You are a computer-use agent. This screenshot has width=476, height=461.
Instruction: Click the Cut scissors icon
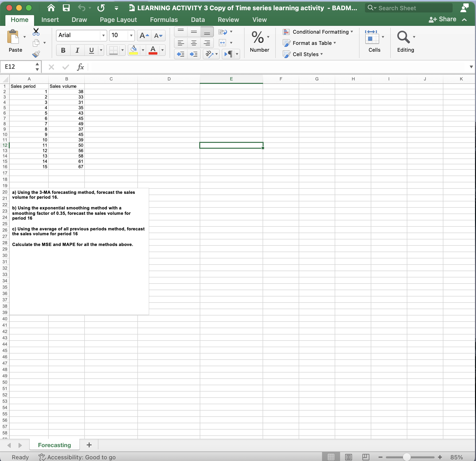[x=36, y=31]
